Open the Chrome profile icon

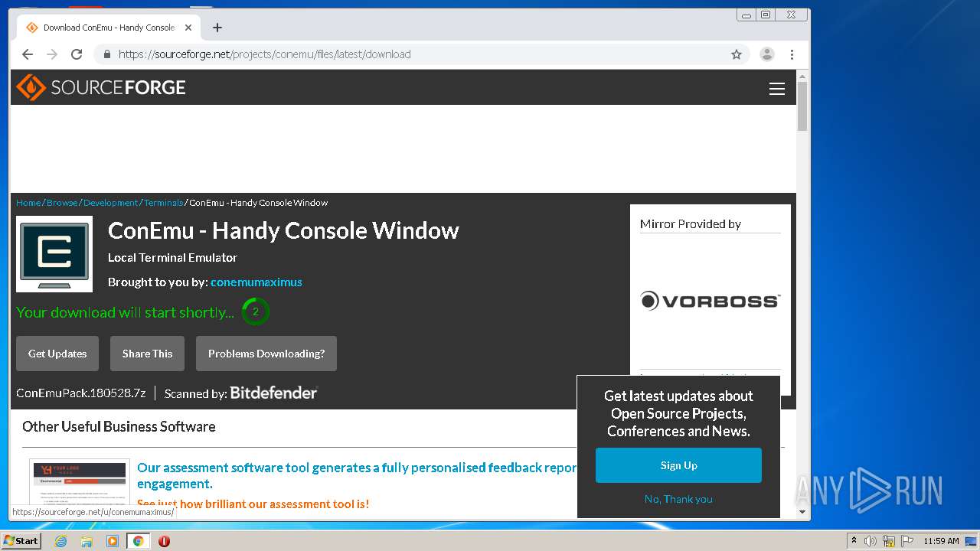click(766, 54)
